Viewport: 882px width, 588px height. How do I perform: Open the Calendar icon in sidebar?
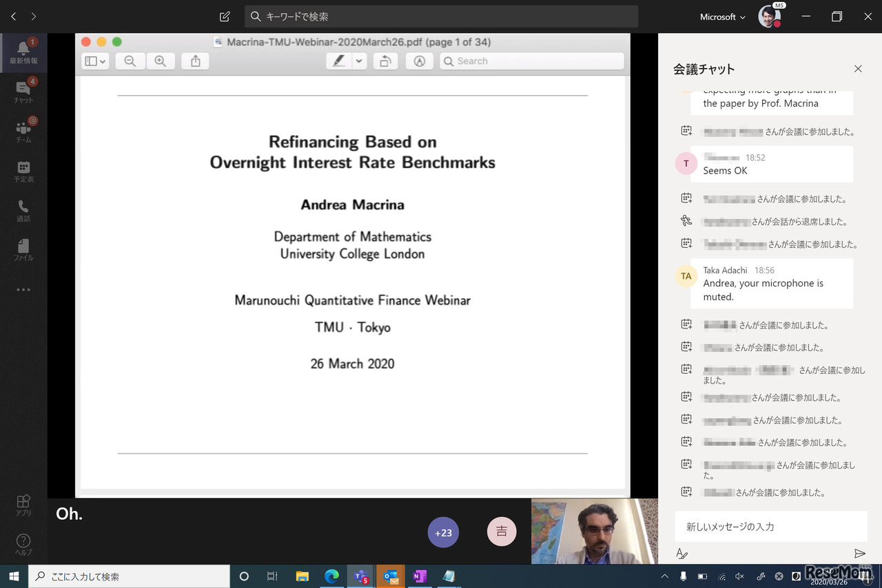[23, 170]
